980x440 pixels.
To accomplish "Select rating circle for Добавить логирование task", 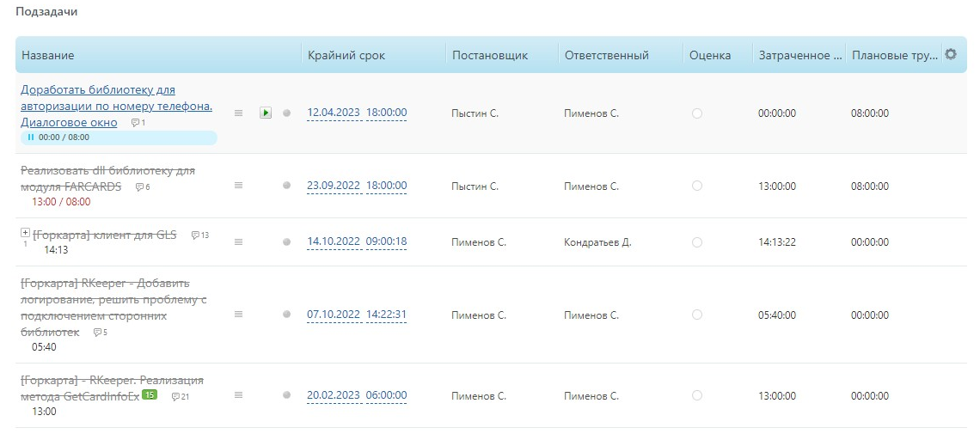I will point(697,315).
